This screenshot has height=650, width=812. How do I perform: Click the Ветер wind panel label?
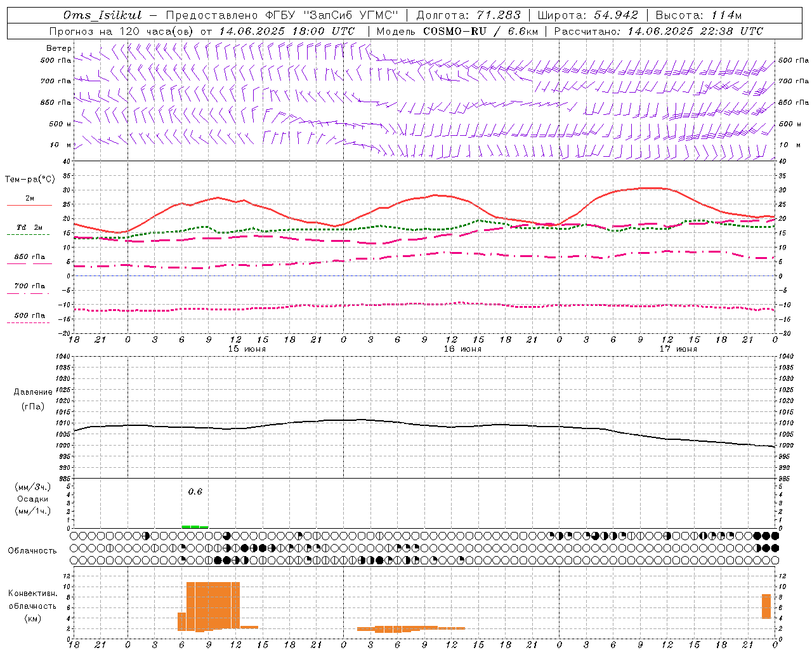[x=59, y=48]
